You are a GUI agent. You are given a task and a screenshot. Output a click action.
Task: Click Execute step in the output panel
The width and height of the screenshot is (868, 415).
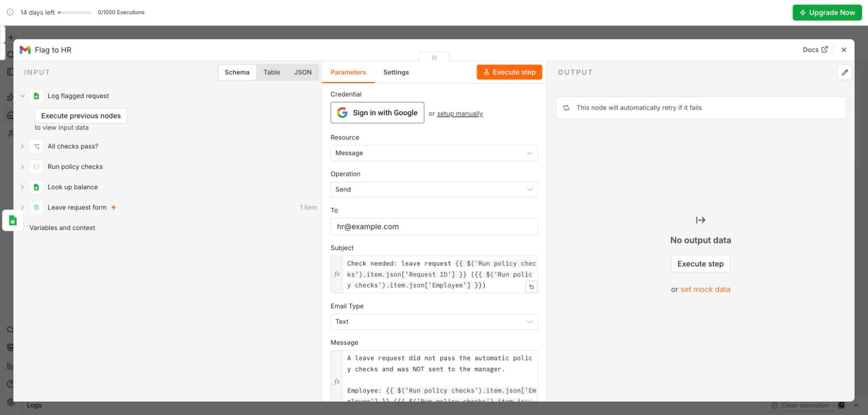(700, 264)
